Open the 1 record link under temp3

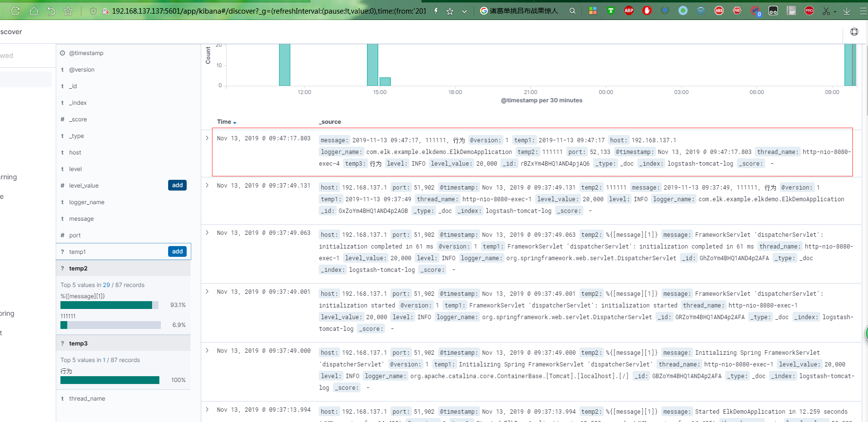point(104,360)
